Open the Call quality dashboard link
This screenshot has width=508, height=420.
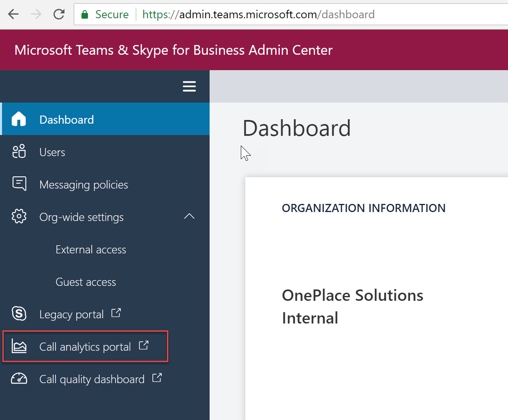coord(92,379)
